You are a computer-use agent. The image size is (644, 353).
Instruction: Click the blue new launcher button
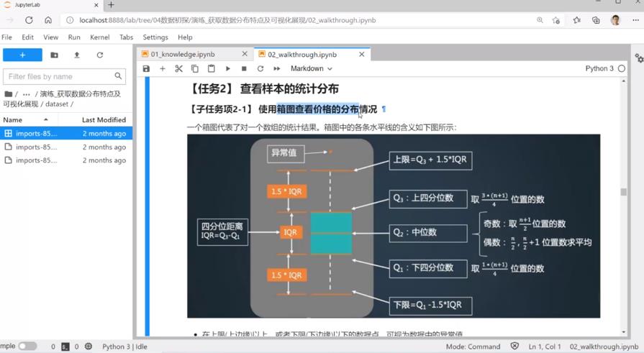click(x=22, y=55)
